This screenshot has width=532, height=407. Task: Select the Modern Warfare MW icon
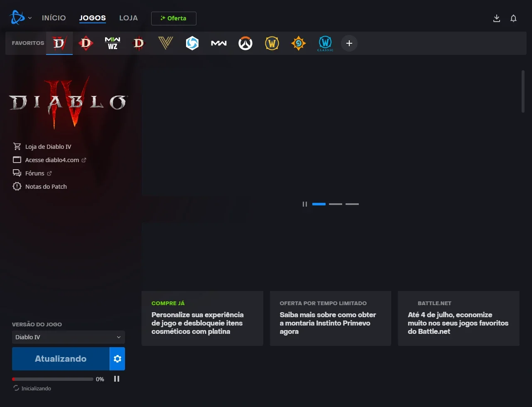(x=219, y=43)
